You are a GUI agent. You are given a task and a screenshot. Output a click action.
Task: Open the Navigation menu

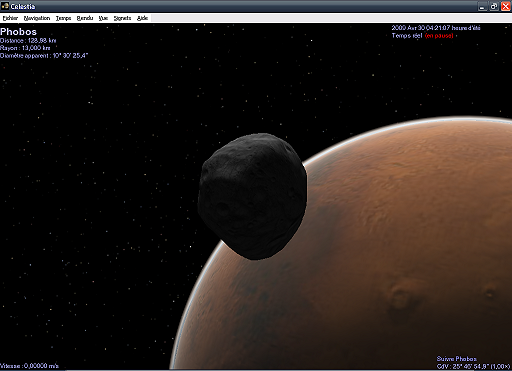pos(37,18)
